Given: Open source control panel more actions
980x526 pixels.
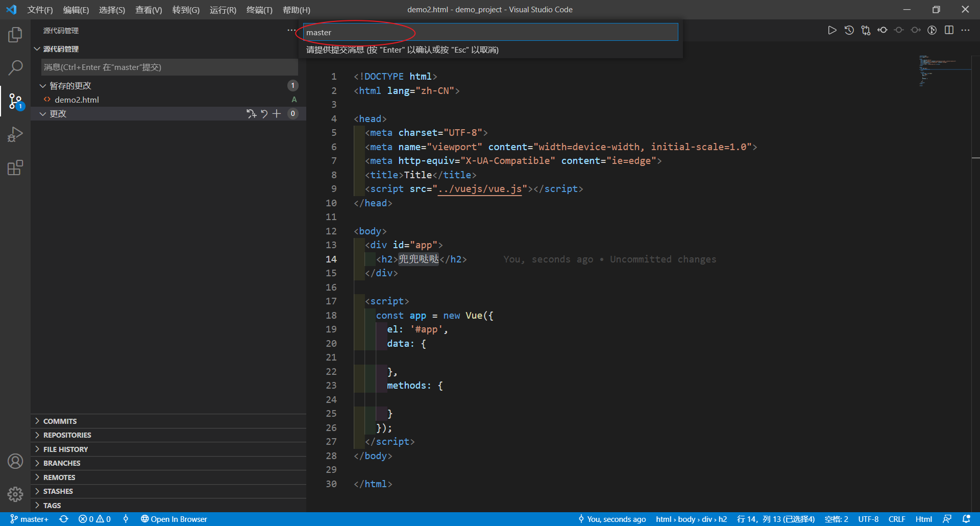Looking at the screenshot, I should 291,30.
